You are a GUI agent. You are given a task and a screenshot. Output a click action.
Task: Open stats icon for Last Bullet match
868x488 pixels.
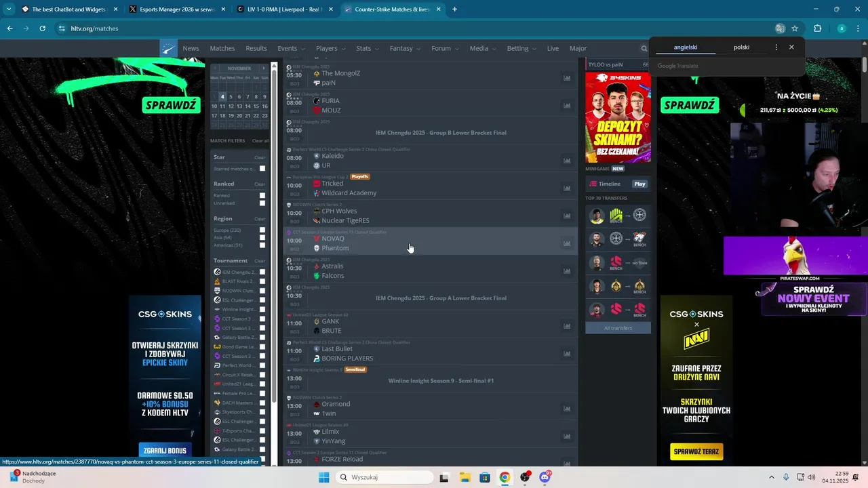(x=567, y=354)
